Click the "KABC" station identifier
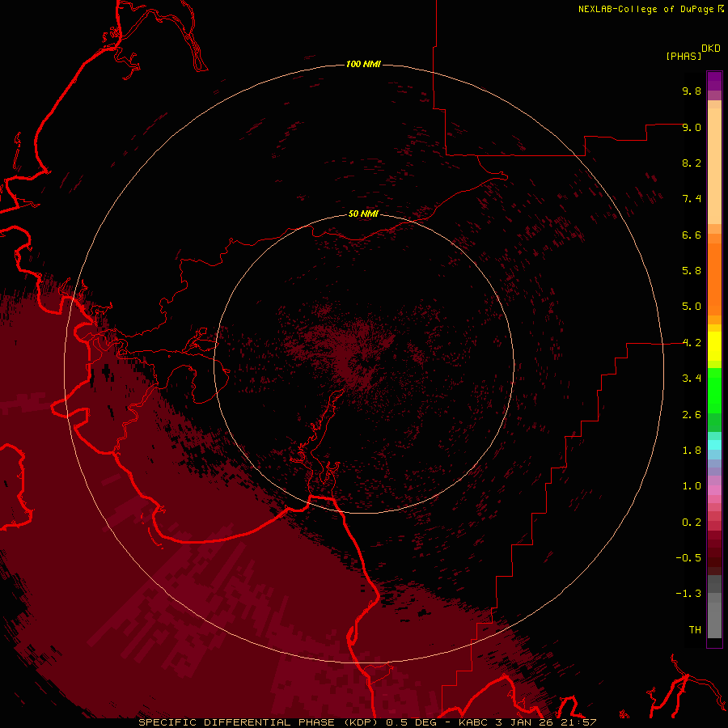 click(473, 722)
